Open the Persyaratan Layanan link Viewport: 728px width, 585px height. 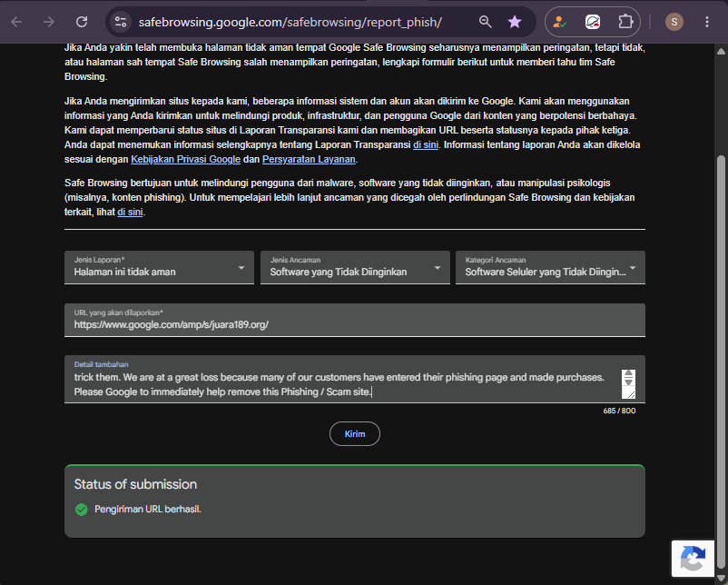309,159
